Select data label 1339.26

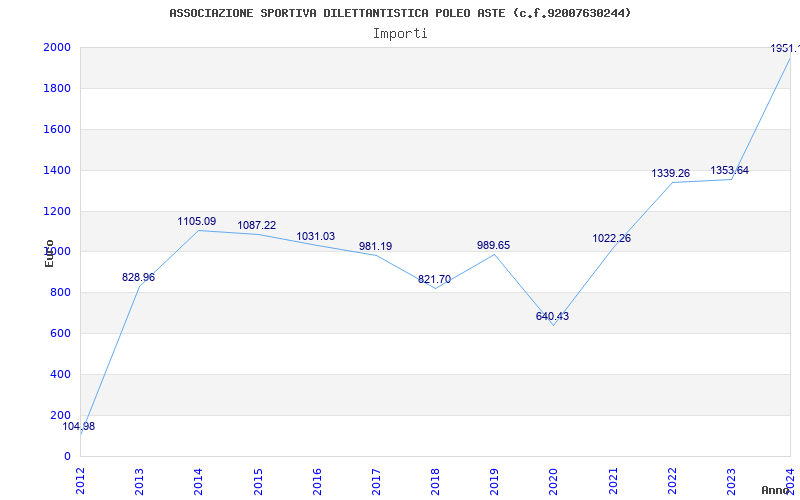point(670,173)
